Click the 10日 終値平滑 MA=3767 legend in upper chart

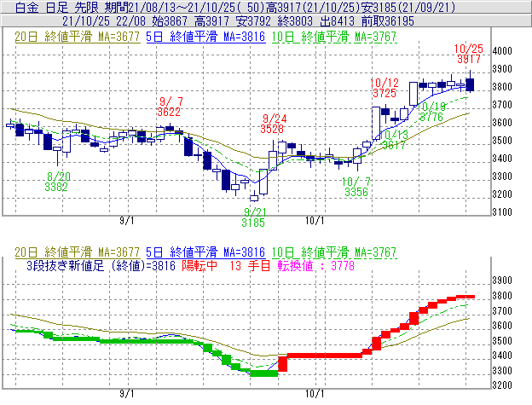tap(334, 37)
